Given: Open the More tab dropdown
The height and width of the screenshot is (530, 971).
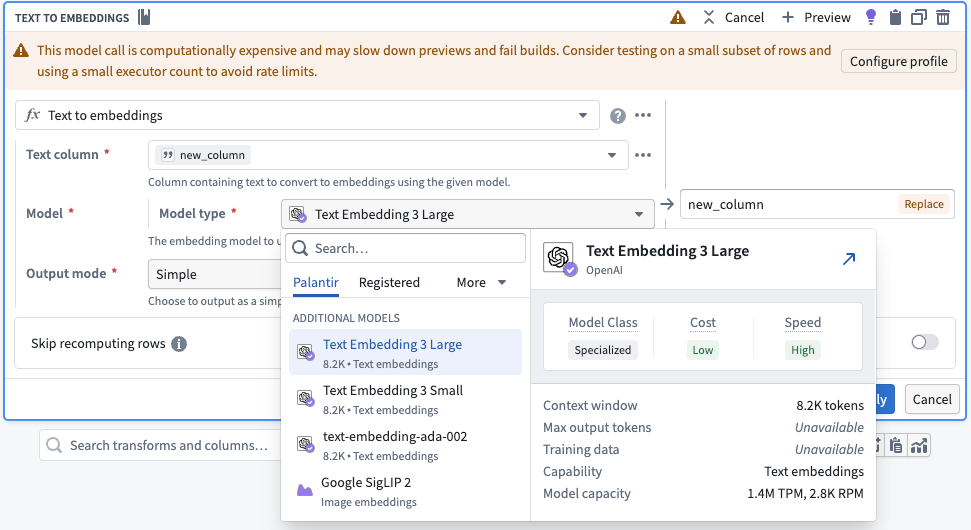Looking at the screenshot, I should pyautogui.click(x=481, y=282).
